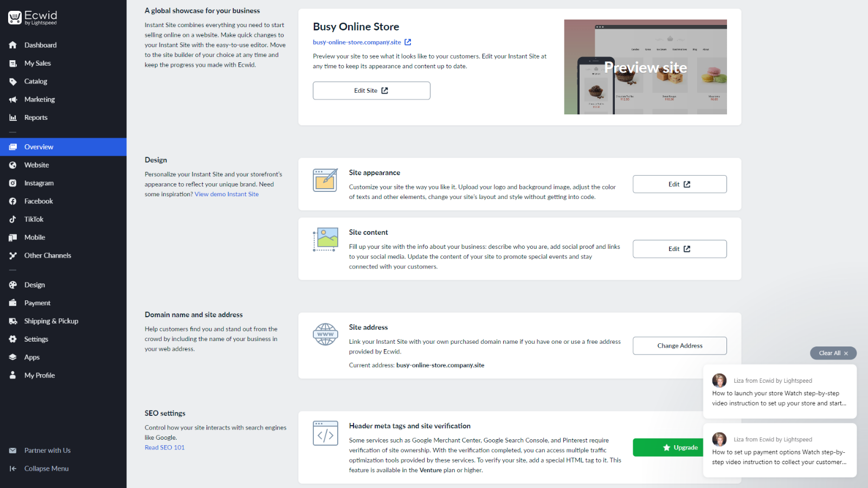Open the Settings menu item
868x488 pixels.
(x=63, y=339)
